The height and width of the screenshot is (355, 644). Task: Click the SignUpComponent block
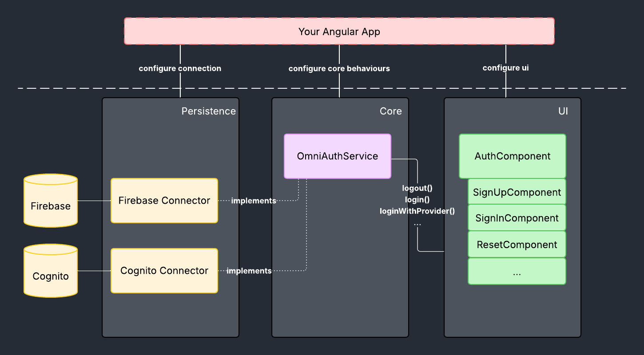(x=517, y=192)
